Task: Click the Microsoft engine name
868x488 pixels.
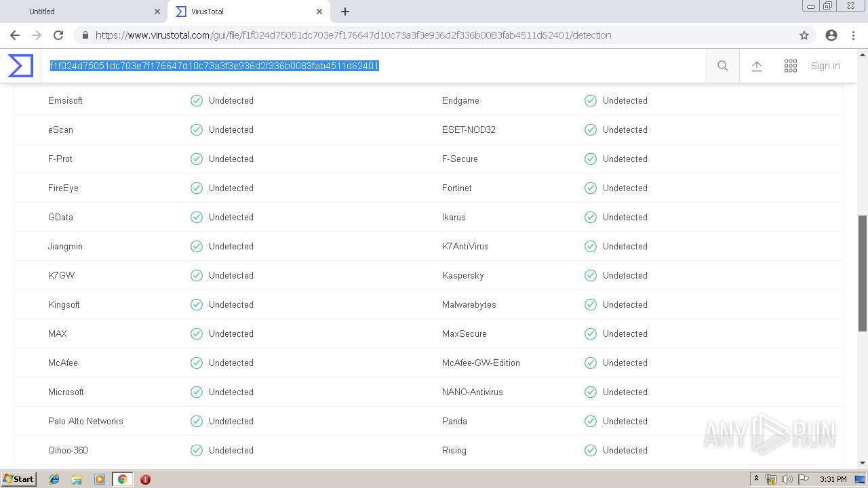Action: coord(66,392)
